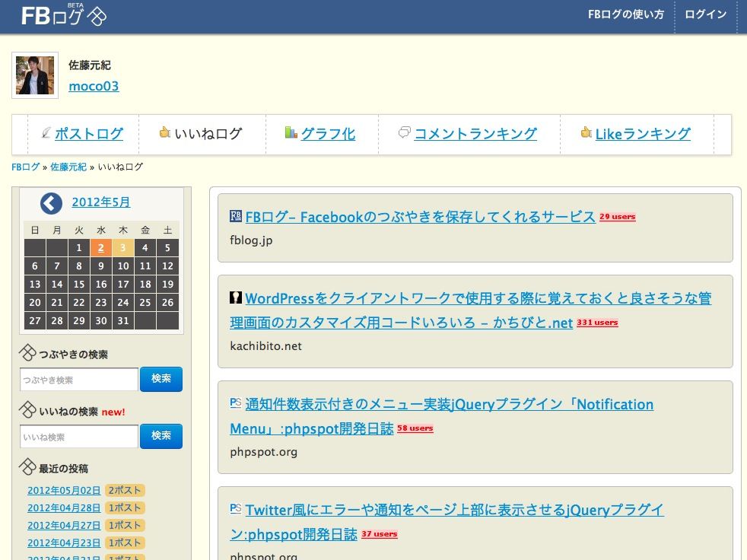Image resolution: width=747 pixels, height=560 pixels.
Task: Open Likeランキング tab
Action: [x=643, y=133]
